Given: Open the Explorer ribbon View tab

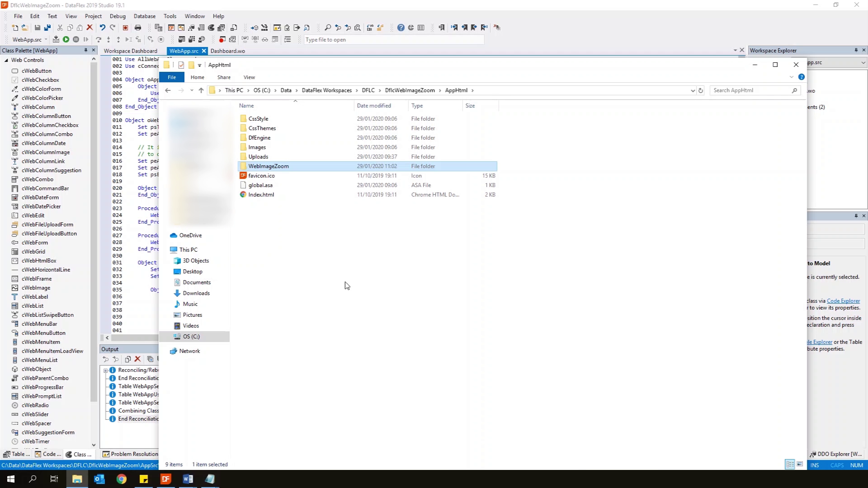Looking at the screenshot, I should coord(249,77).
